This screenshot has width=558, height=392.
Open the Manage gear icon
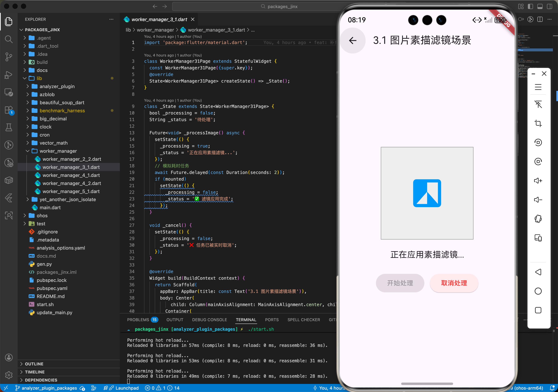pyautogui.click(x=9, y=375)
